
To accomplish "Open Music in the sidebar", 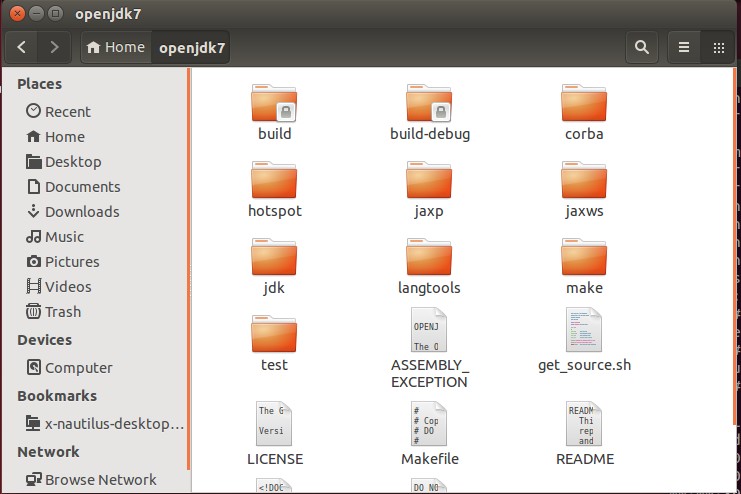I will (55, 237).
